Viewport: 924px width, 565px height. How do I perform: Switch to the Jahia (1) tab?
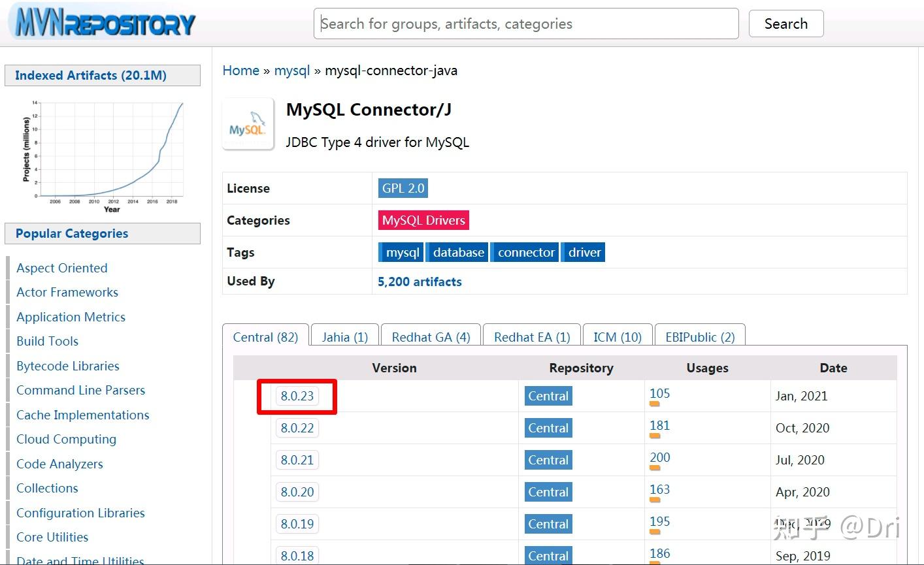coord(344,336)
